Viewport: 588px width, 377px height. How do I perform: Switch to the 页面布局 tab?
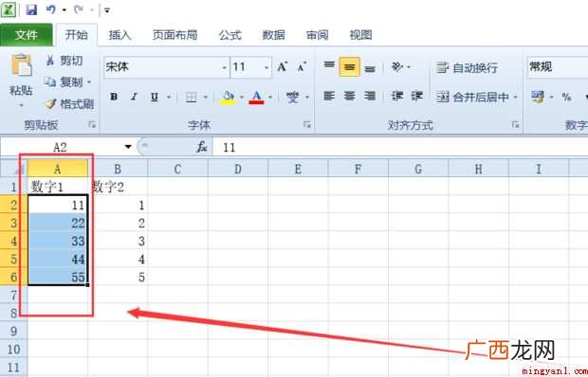pos(175,35)
